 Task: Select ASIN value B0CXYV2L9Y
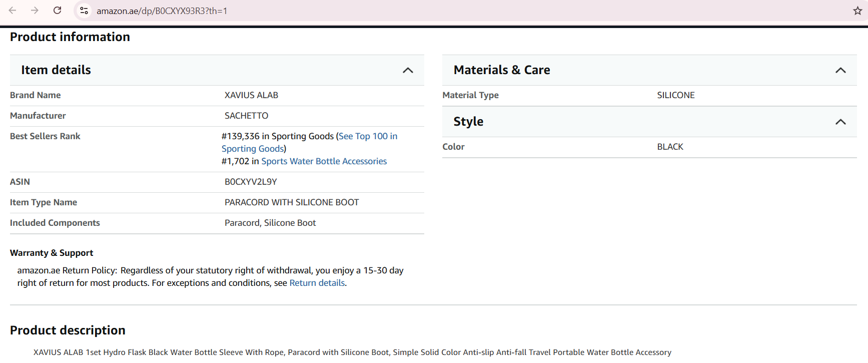click(x=251, y=182)
